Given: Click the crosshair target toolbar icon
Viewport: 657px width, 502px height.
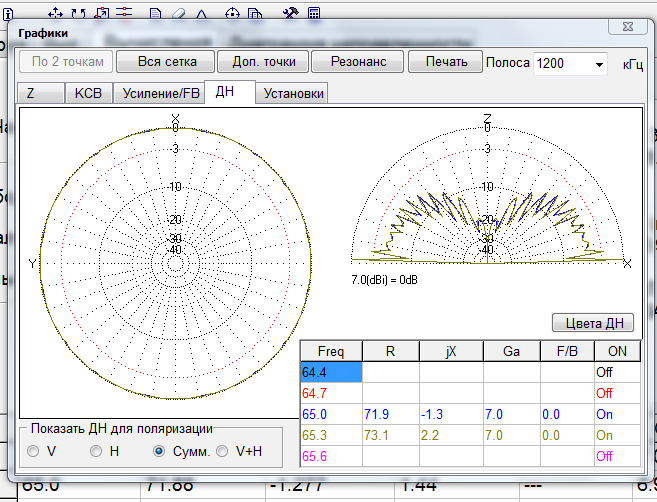Looking at the screenshot, I should (232, 14).
